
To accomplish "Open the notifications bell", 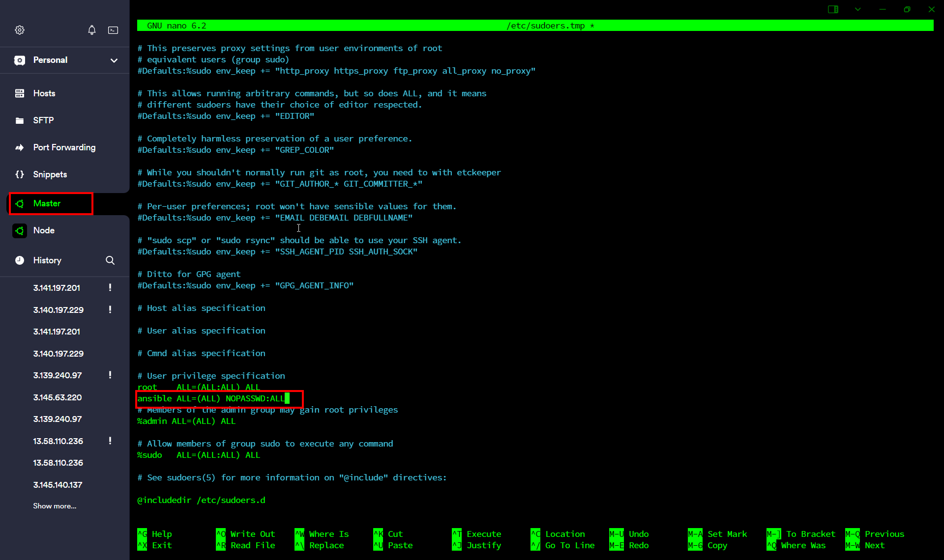I will [x=92, y=30].
